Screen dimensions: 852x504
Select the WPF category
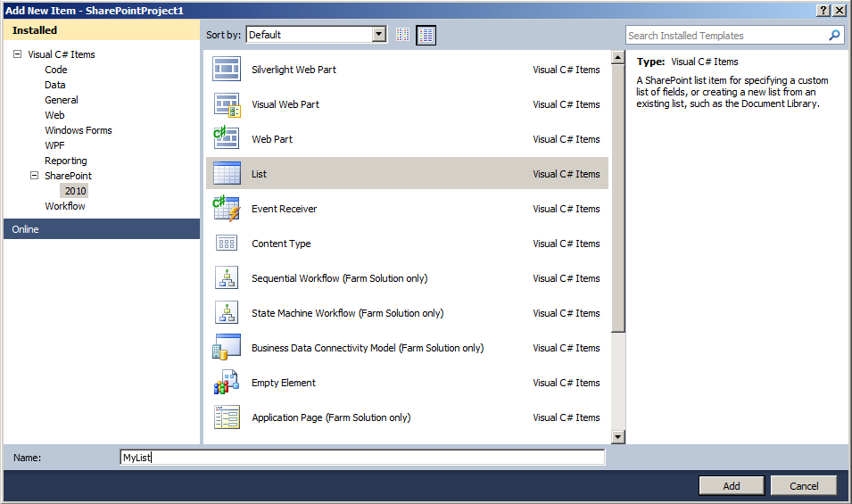tap(54, 145)
